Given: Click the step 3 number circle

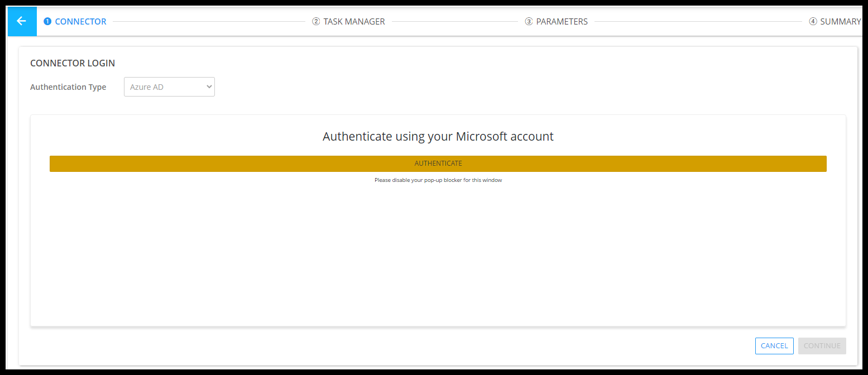Looking at the screenshot, I should 529,22.
